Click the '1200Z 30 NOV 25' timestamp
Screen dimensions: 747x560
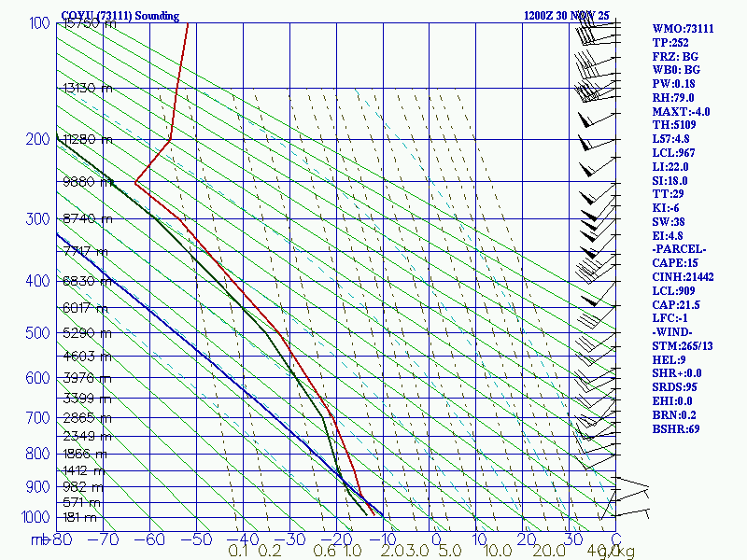coord(567,16)
